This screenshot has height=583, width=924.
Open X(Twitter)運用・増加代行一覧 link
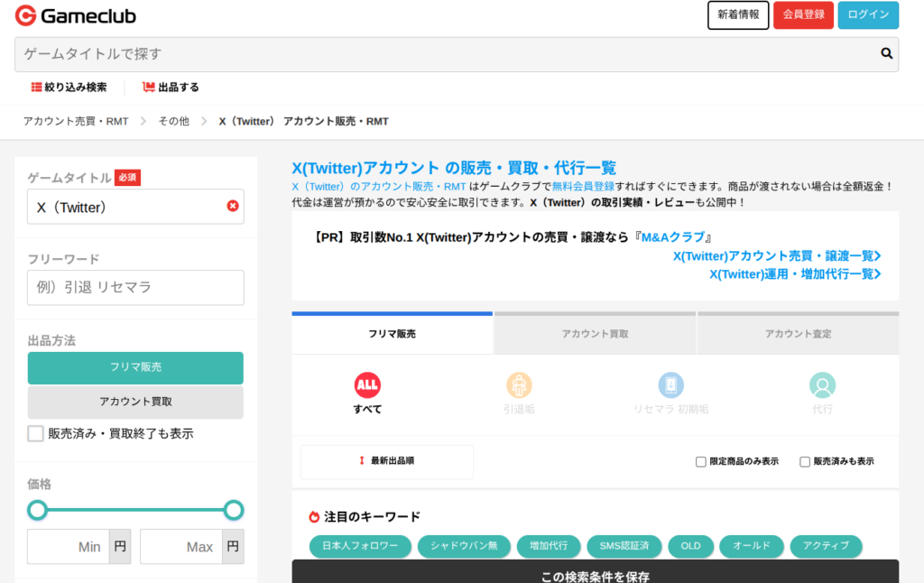pos(795,274)
